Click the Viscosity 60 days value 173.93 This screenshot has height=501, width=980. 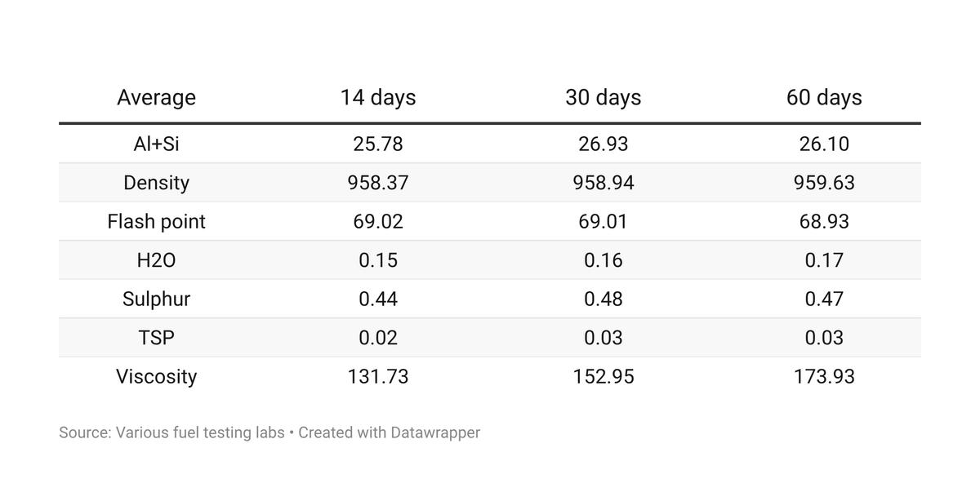click(824, 376)
